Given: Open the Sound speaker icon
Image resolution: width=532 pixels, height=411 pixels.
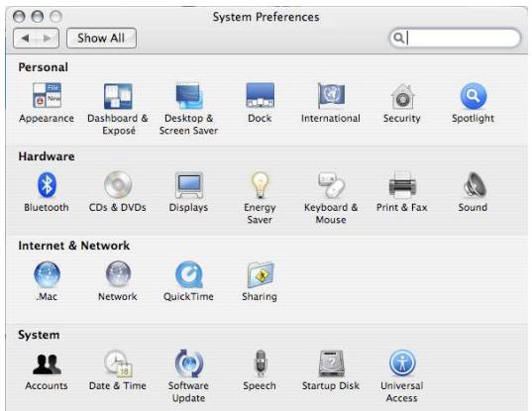Looking at the screenshot, I should click(x=475, y=185).
